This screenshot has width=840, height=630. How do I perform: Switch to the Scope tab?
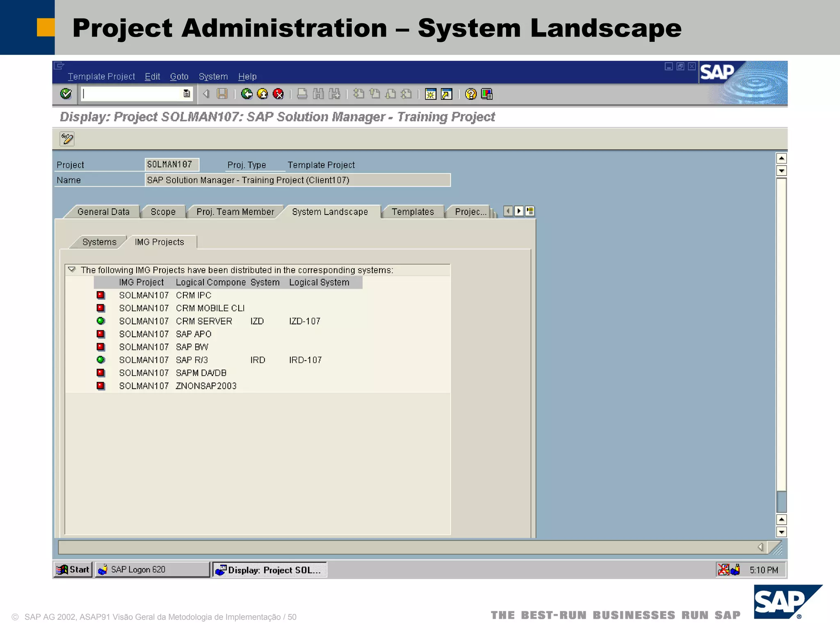163,212
